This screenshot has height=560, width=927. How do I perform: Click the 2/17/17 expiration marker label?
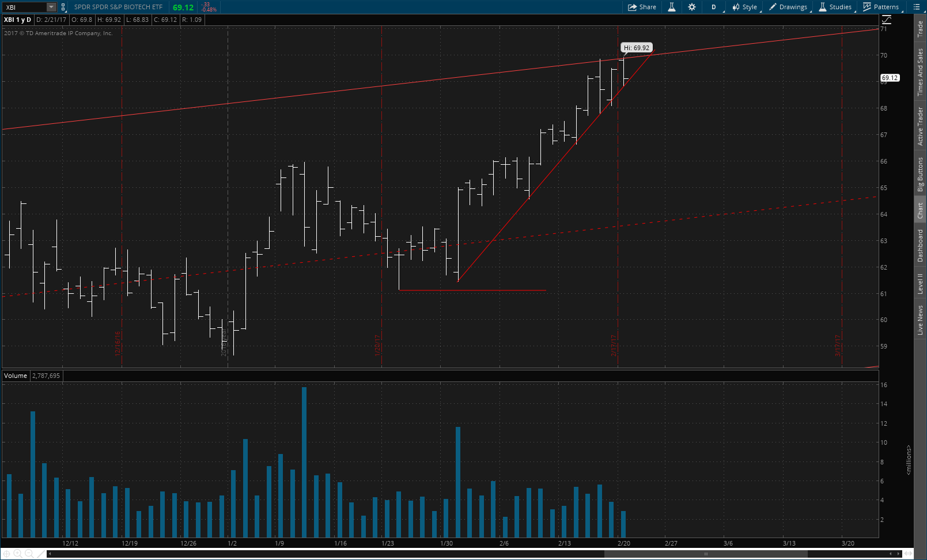[614, 345]
